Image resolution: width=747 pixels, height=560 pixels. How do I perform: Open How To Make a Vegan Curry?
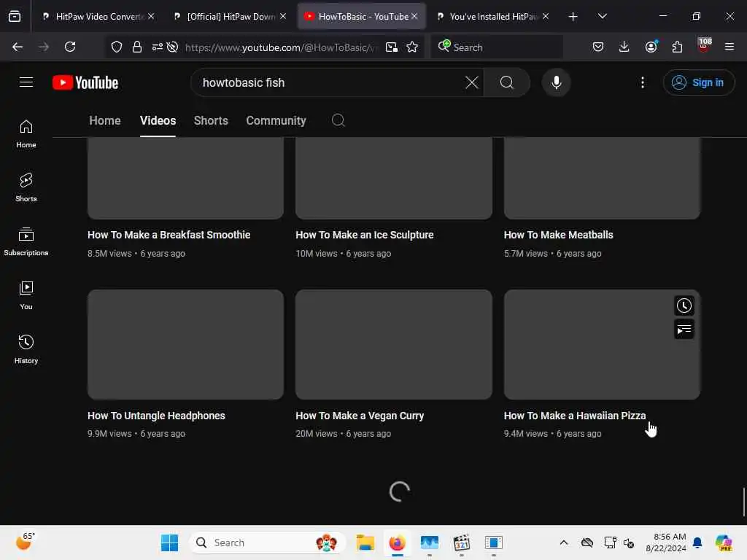coord(360,416)
